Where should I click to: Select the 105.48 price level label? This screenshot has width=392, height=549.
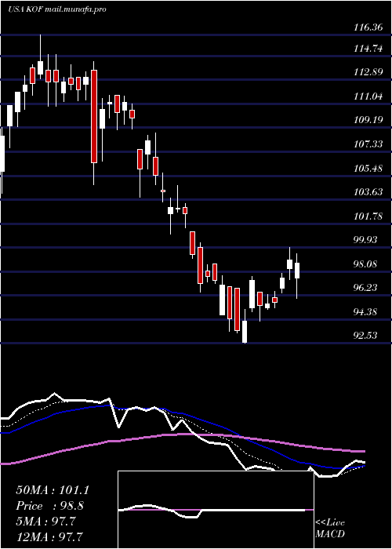pyautogui.click(x=368, y=168)
